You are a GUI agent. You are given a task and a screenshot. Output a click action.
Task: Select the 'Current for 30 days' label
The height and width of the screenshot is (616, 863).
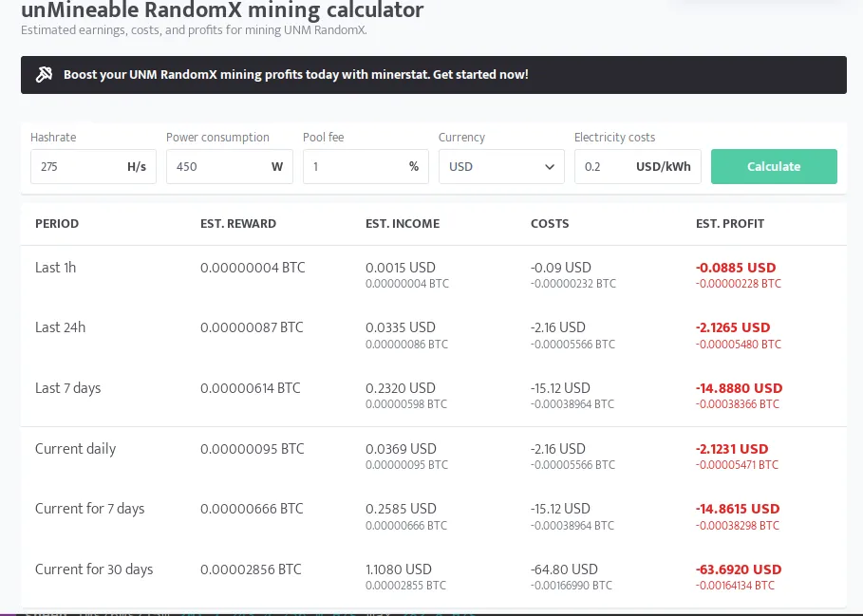coord(94,569)
